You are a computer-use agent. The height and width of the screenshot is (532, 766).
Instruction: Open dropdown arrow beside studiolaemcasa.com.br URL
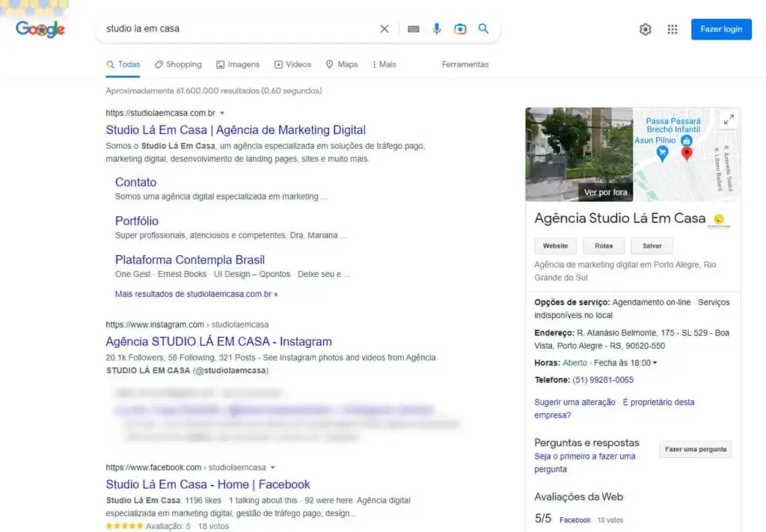point(222,113)
